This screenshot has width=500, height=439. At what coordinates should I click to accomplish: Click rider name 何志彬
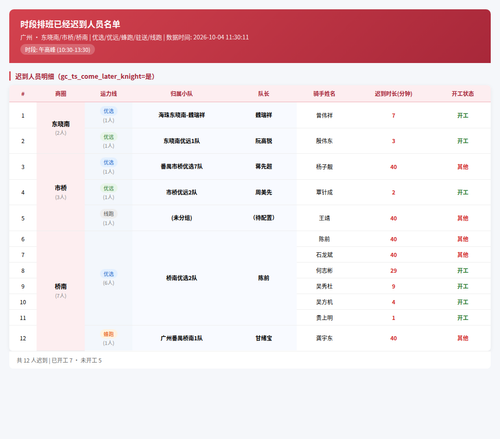pos(324,271)
